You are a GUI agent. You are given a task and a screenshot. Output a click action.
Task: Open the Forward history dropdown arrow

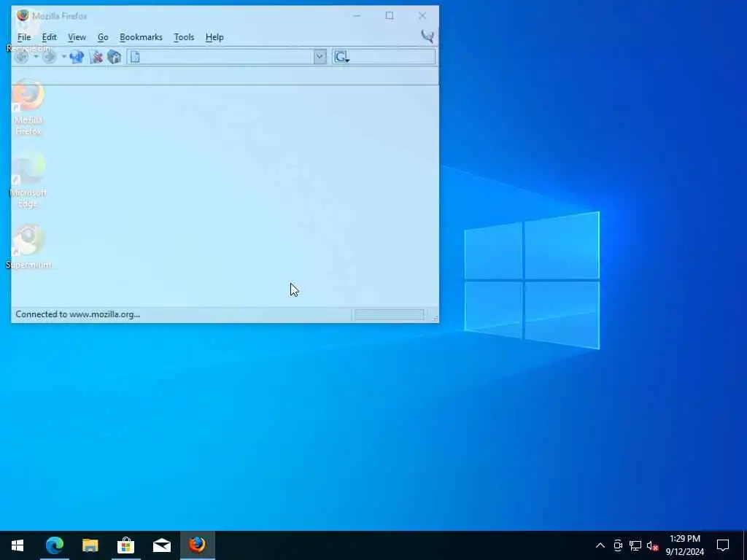pos(64,57)
